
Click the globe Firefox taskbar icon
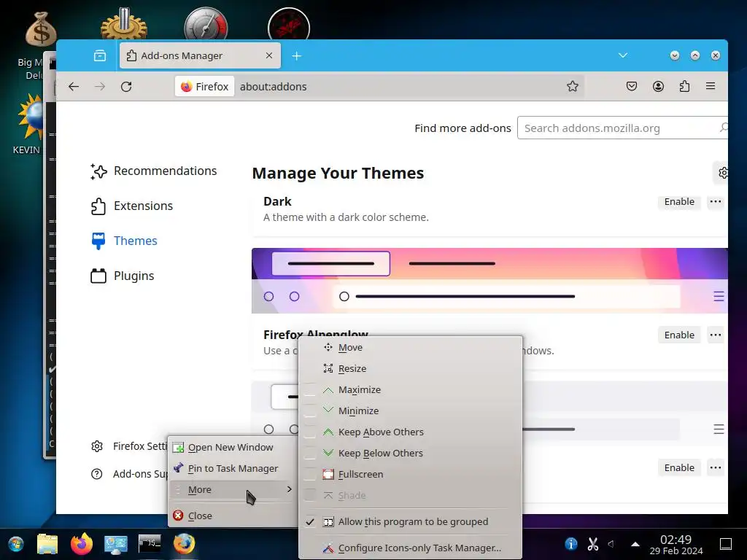point(184,544)
